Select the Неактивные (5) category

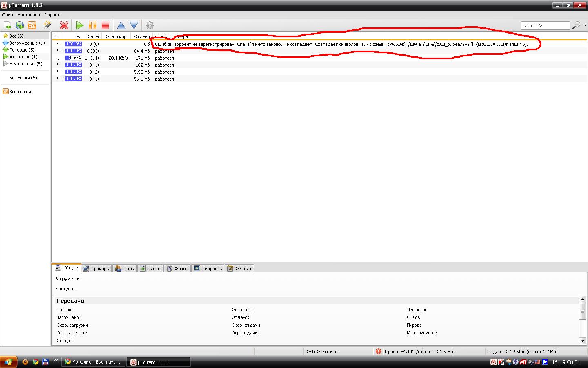[x=25, y=64]
